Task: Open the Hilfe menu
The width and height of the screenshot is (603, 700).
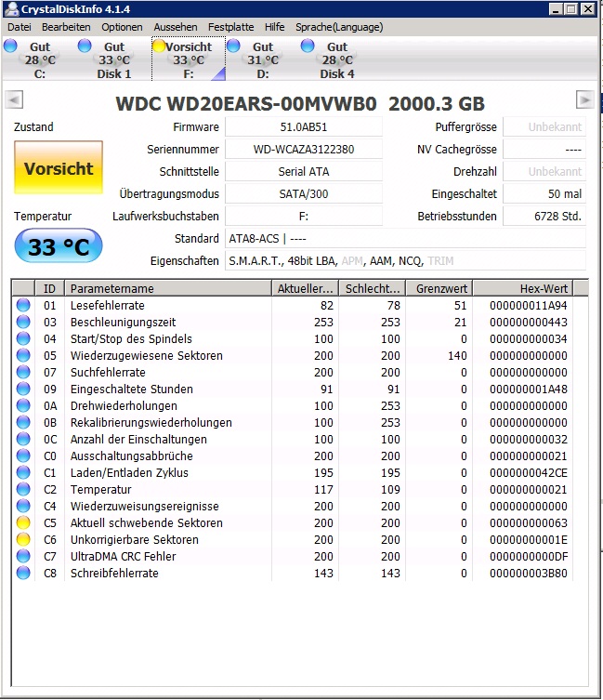Action: click(x=274, y=27)
